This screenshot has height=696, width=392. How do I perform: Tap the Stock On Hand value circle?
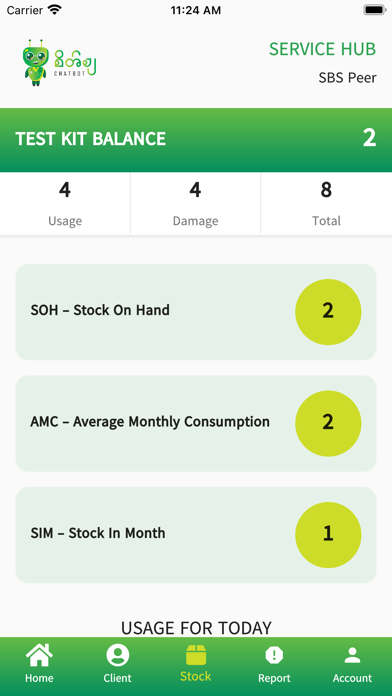click(x=328, y=312)
